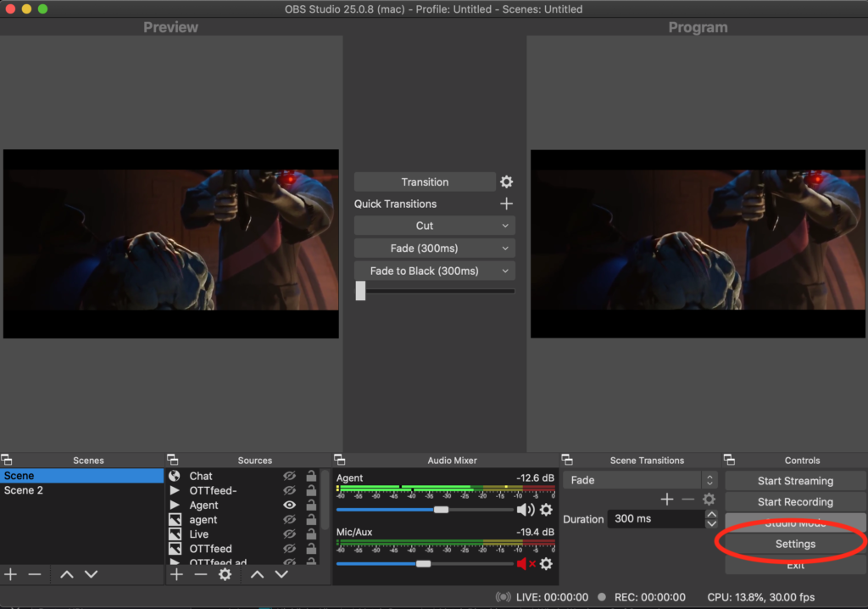Toggle the Studio Mode button
Image resolution: width=868 pixels, height=609 pixels.
coord(795,522)
